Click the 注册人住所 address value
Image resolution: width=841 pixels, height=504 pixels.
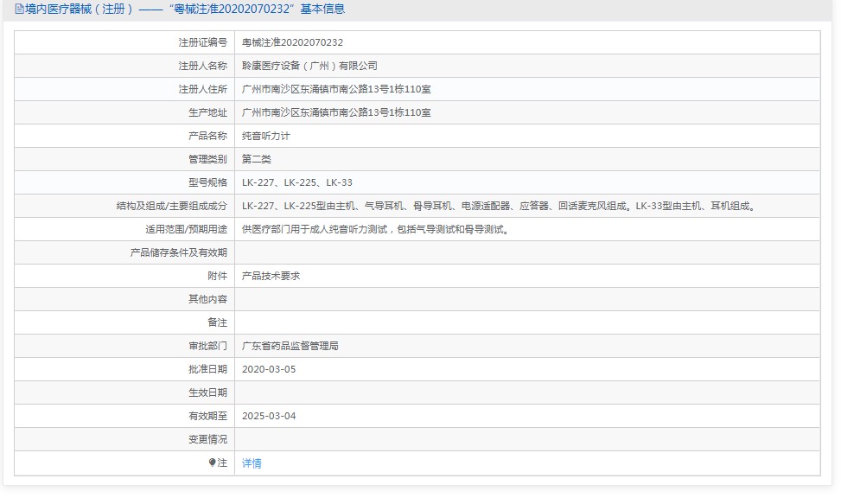(x=336, y=89)
